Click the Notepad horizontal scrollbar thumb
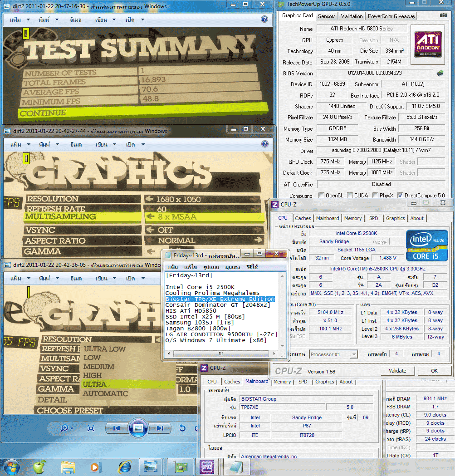Viewport: 455px width, 476px height. click(x=220, y=353)
